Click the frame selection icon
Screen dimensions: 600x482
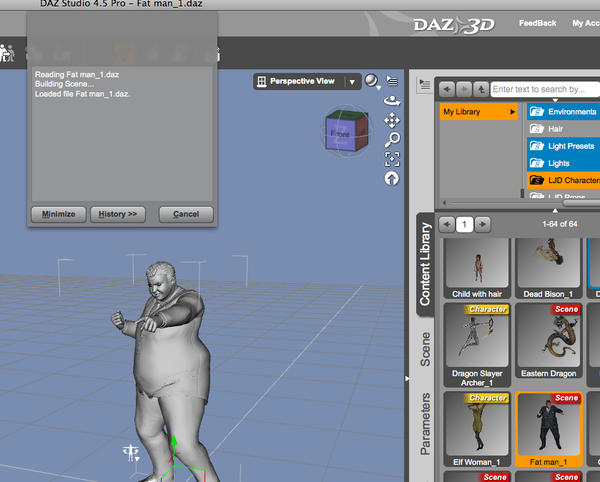point(392,159)
